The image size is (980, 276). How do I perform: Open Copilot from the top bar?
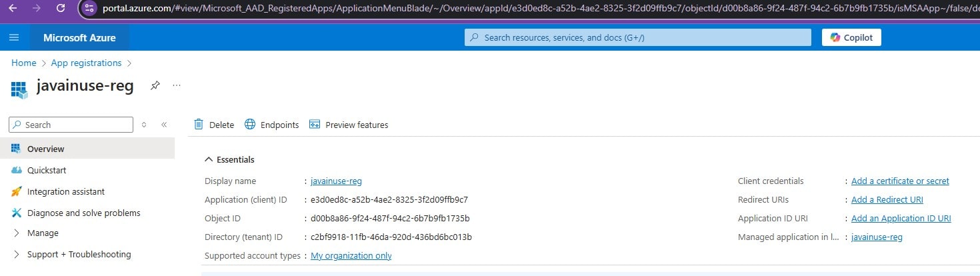(851, 37)
